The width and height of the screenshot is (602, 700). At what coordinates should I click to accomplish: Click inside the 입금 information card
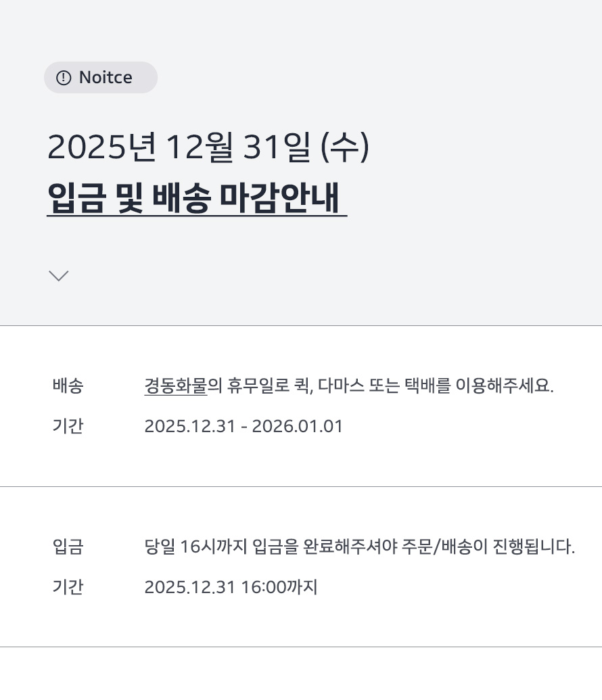(301, 567)
